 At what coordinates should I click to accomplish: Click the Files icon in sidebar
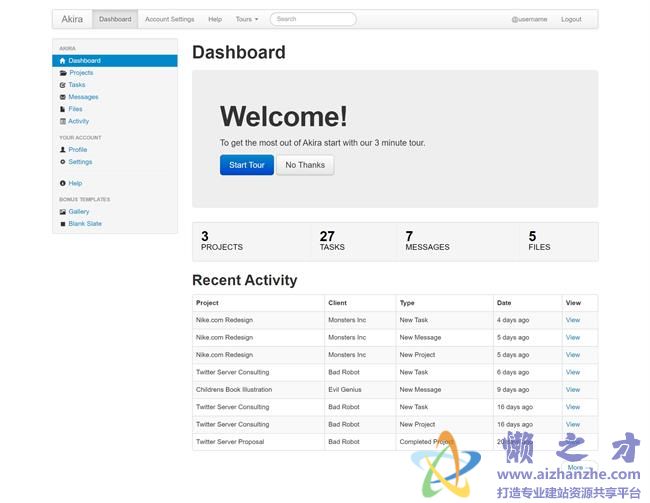[x=63, y=109]
